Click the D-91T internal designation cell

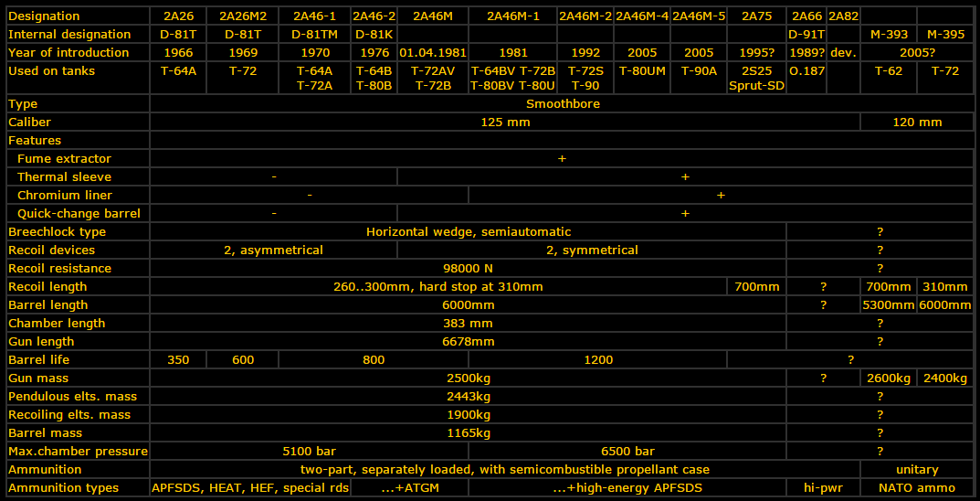pos(806,35)
